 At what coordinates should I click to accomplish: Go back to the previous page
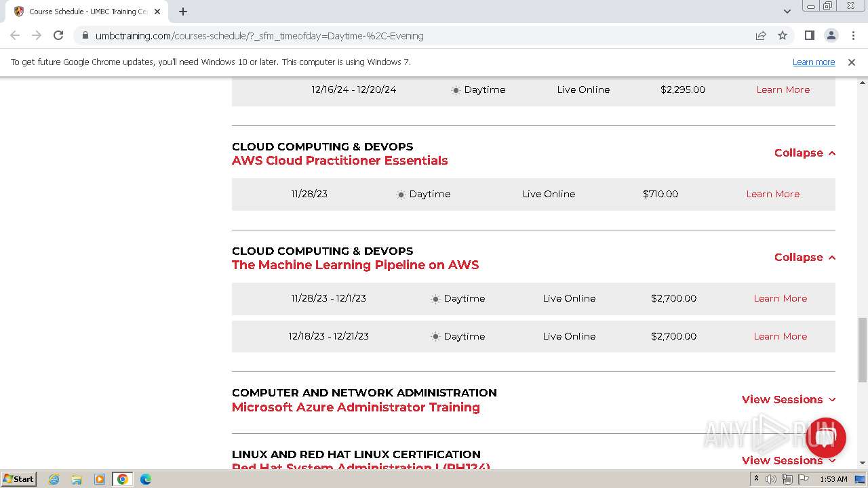point(15,36)
